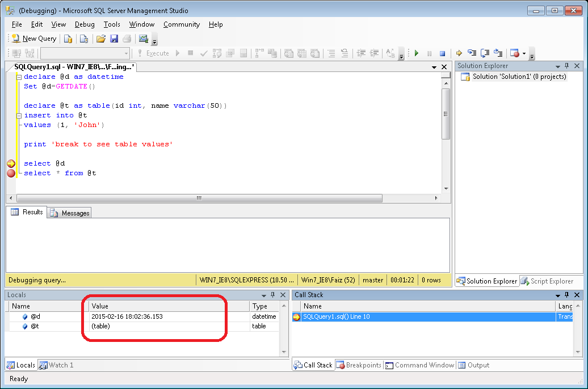Click the Step Out icon
This screenshot has width=588, height=389.
coord(498,53)
